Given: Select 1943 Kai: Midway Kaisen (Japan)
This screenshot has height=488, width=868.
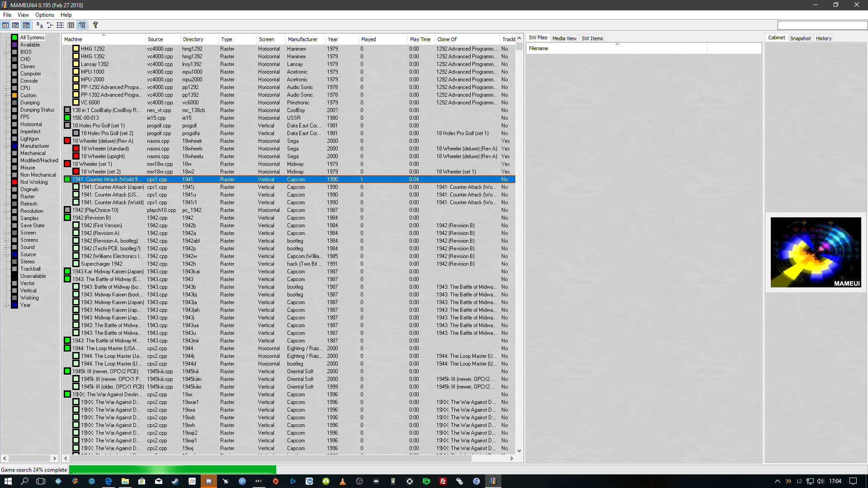Looking at the screenshot, I should pyautogui.click(x=289, y=272).
